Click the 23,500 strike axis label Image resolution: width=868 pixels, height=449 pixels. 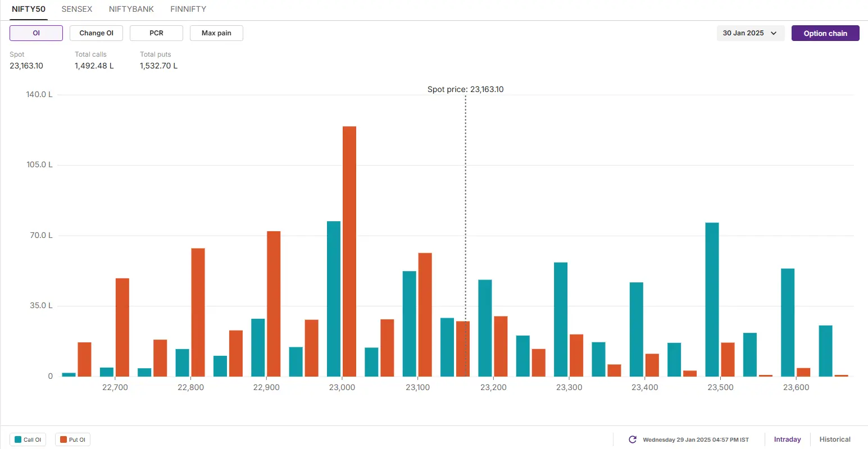[720, 387]
